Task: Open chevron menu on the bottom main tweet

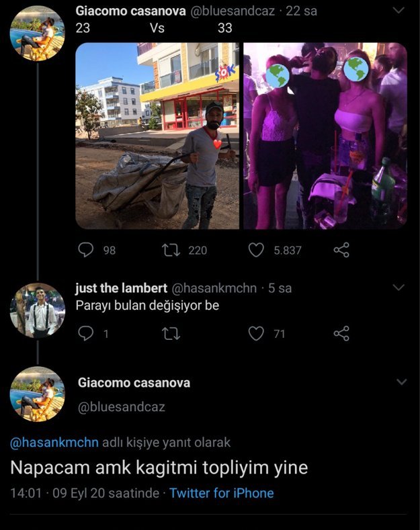Action: click(x=402, y=382)
